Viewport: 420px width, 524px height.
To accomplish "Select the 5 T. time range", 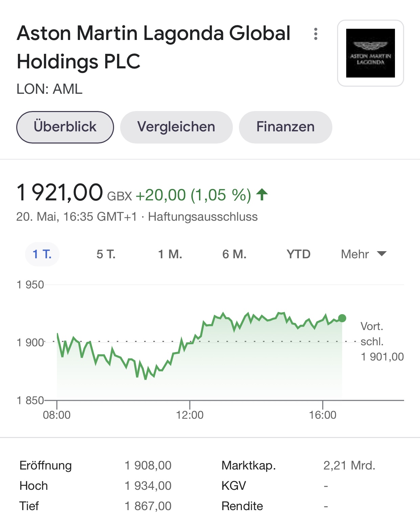I will point(106,254).
